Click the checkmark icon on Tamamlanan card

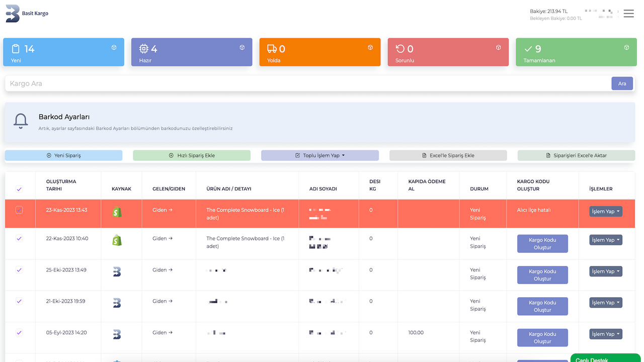pos(528,49)
